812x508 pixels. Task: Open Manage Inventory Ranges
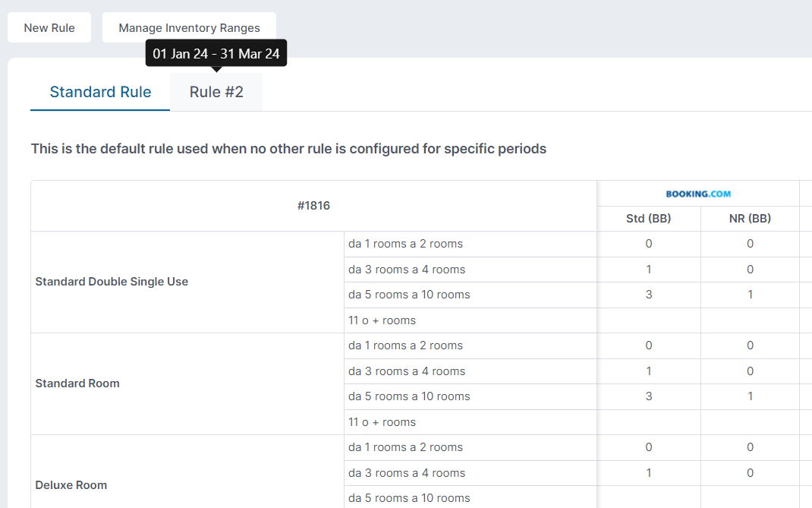189,28
